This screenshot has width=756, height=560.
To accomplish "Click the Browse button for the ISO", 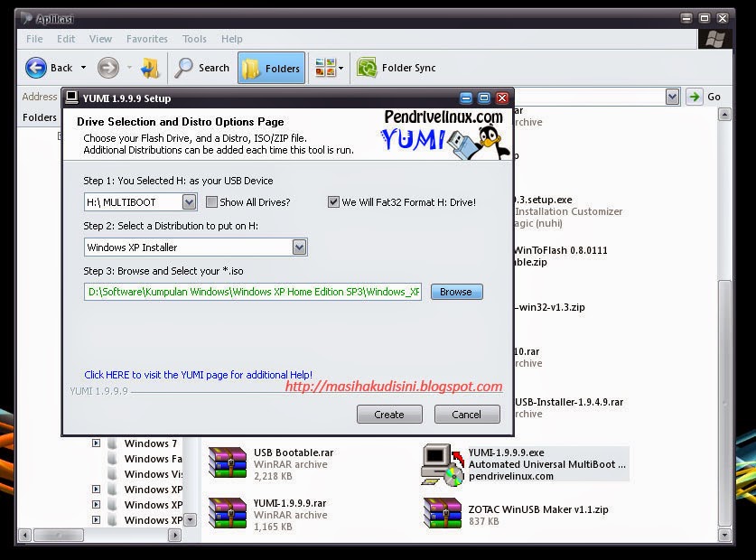I will [x=456, y=292].
